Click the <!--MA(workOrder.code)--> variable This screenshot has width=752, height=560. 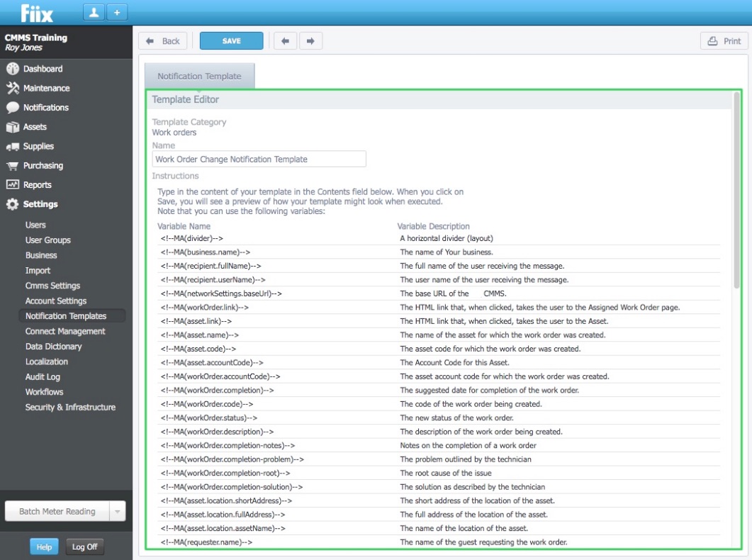coord(207,404)
